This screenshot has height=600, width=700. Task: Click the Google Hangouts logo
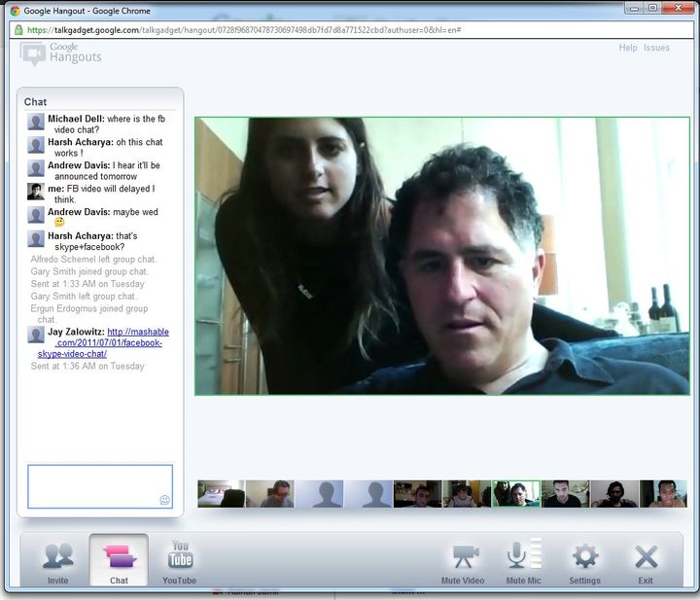click(61, 53)
